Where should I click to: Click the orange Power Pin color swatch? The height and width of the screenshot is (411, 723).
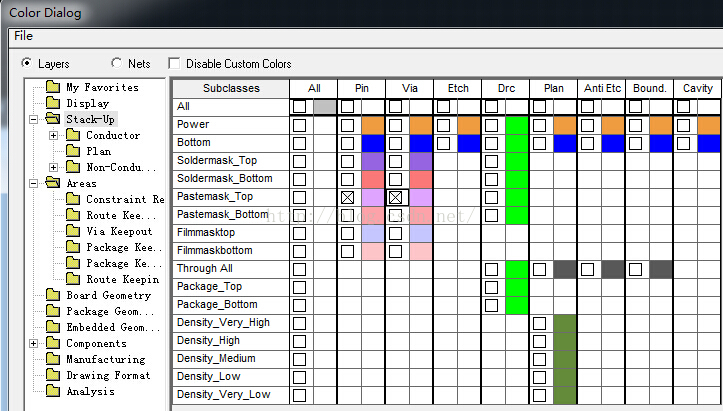pos(372,125)
